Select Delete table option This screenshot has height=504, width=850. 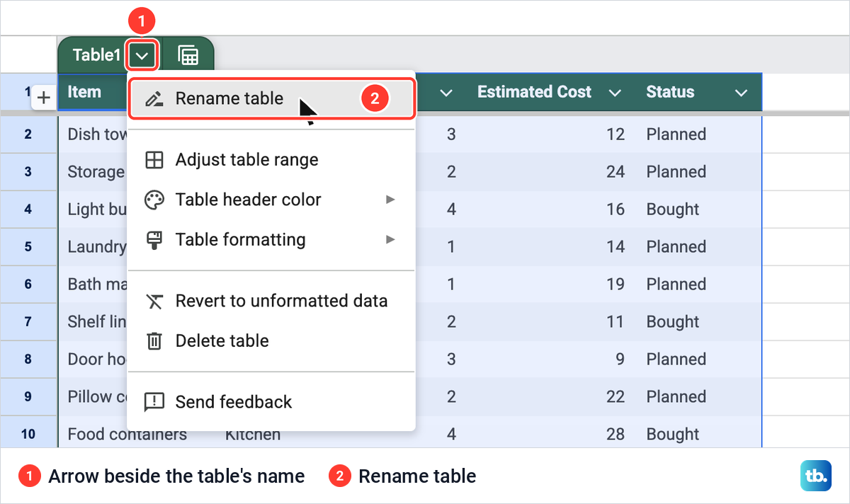tap(271, 340)
